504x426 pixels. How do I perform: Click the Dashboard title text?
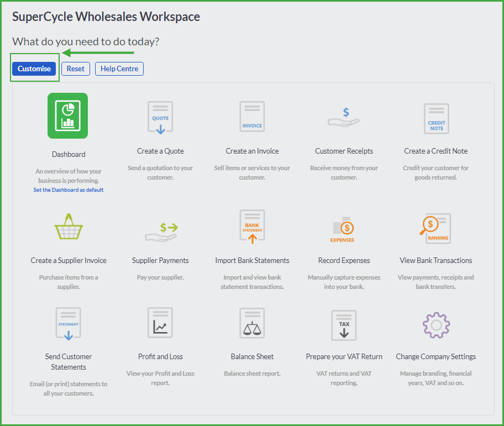tap(69, 154)
